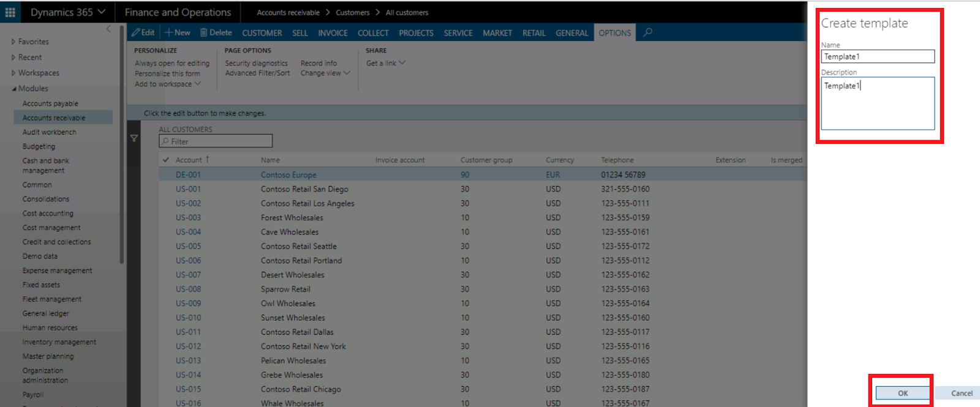Click Customers breadcrumb
The height and width of the screenshot is (407, 980).
353,12
